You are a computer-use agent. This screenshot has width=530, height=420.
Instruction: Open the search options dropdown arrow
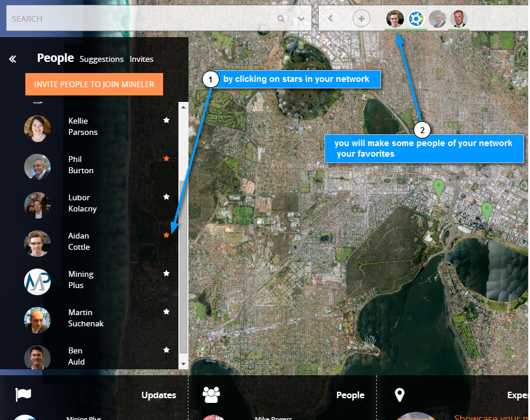[x=302, y=19]
